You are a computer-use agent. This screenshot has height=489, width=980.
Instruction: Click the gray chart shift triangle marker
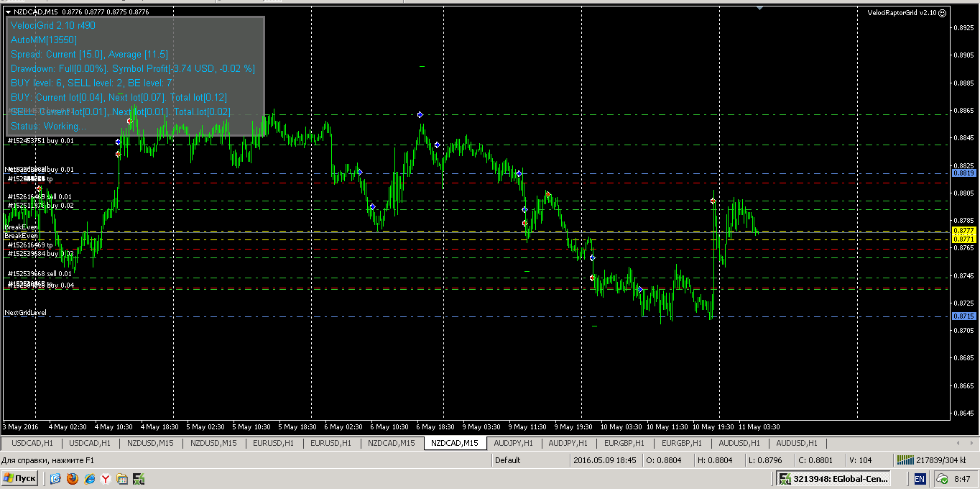pyautogui.click(x=759, y=8)
